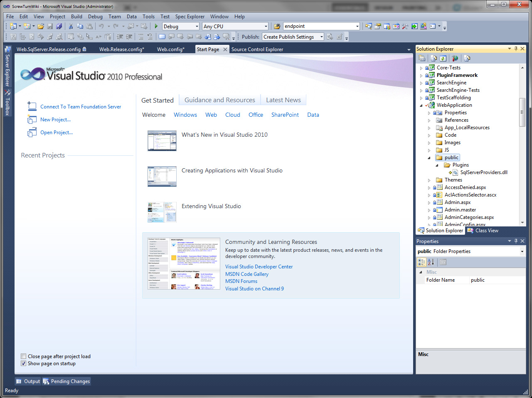
Task: Open the Pending Changes panel button
Action: click(x=66, y=381)
